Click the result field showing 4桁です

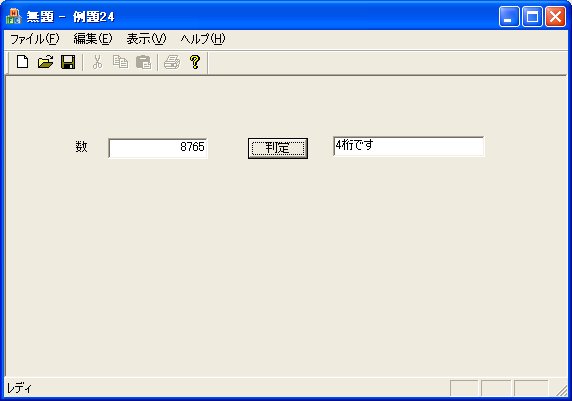(409, 146)
